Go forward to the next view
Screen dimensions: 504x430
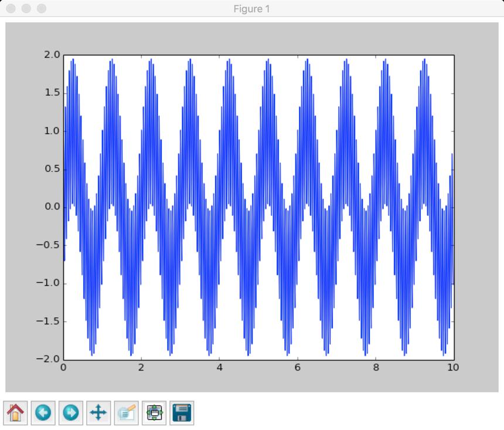(71, 412)
